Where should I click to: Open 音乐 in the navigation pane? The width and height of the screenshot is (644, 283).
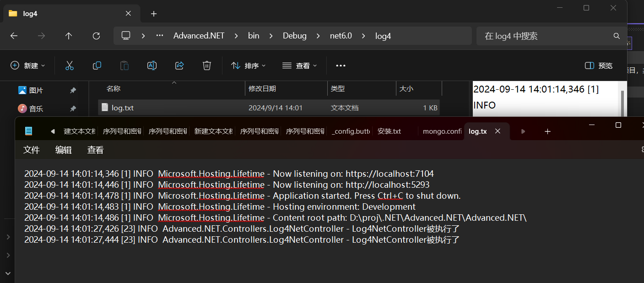(x=36, y=109)
